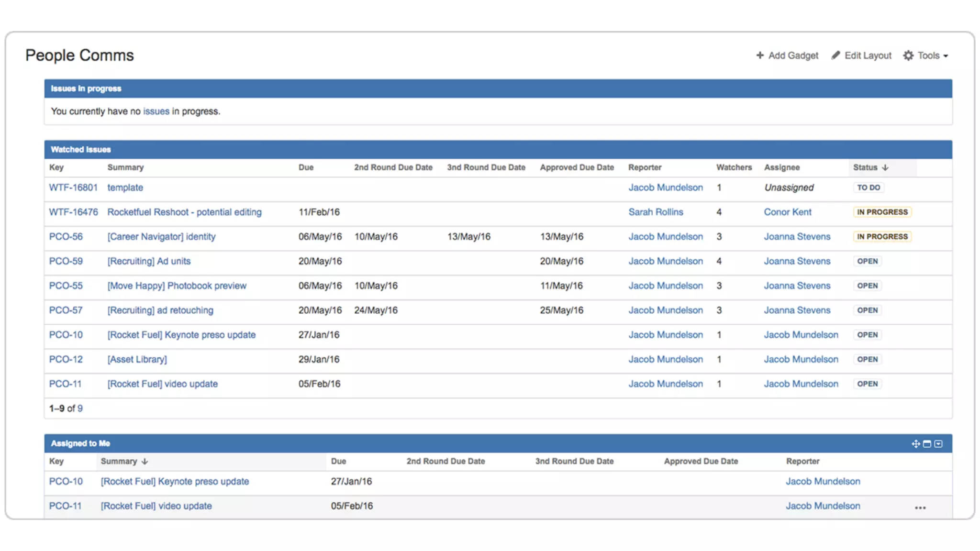Click the Summary sort arrow in Assigned to Me
The height and width of the screenshot is (551, 980).
(x=145, y=462)
